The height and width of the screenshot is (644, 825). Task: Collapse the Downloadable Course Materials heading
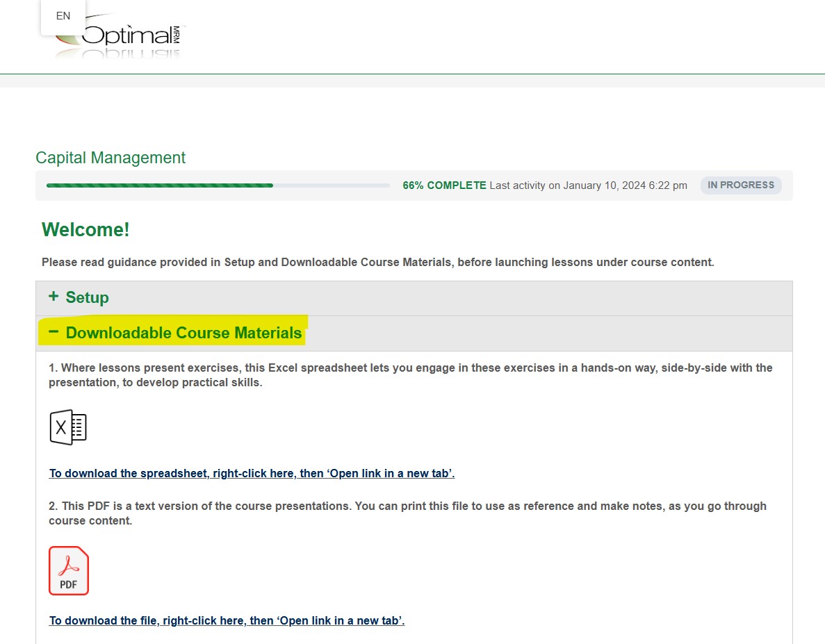click(183, 333)
